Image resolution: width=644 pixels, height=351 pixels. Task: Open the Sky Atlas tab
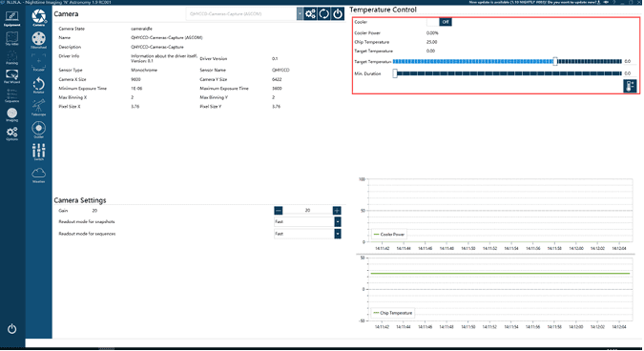coord(11,38)
